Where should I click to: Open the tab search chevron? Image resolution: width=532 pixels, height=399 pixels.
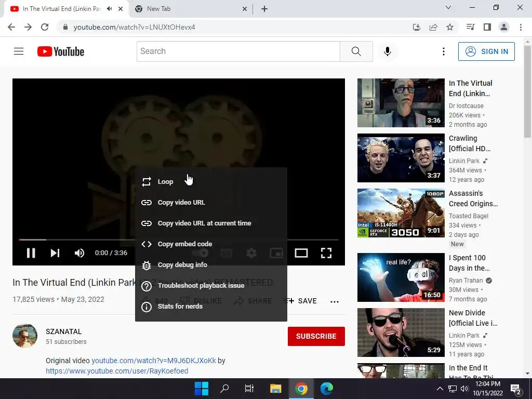(448, 7)
